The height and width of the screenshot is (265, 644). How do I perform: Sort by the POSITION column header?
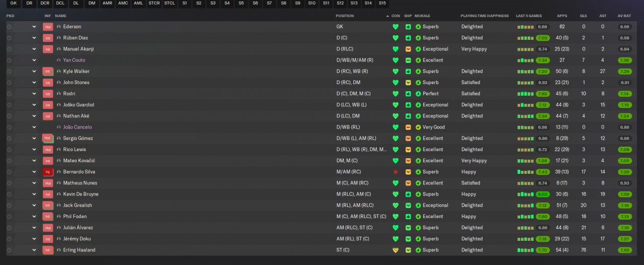point(345,16)
